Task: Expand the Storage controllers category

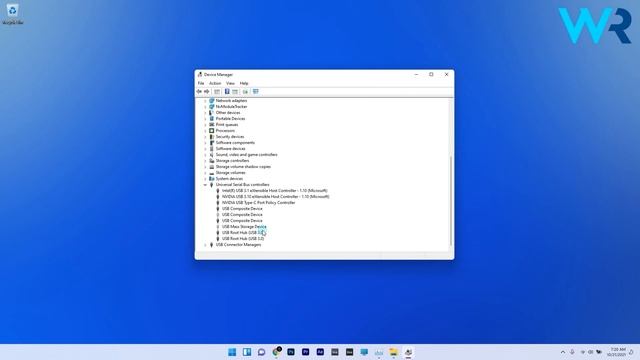Action: 205,161
